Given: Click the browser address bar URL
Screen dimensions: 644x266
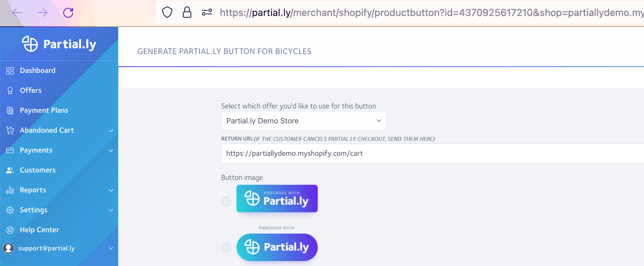Looking at the screenshot, I should click(x=431, y=13).
